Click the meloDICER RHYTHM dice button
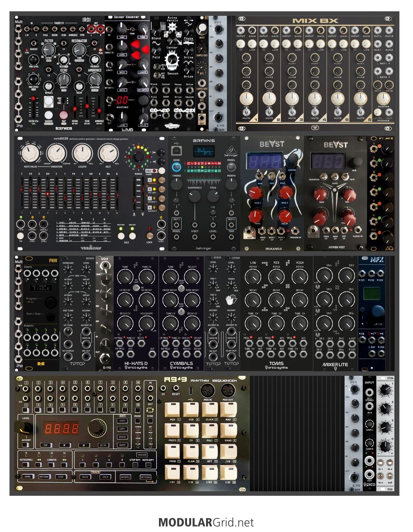Screen dimensions: 413x532 coord(121,236)
